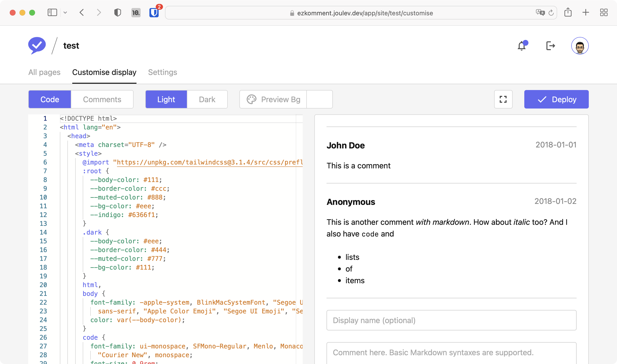Switch editor view to Comments

[102, 99]
